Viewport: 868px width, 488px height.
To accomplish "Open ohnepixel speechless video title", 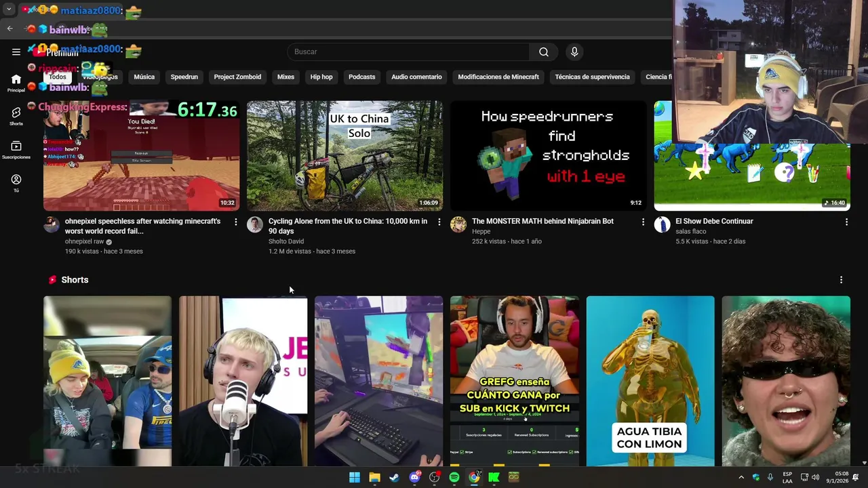I will click(x=142, y=226).
